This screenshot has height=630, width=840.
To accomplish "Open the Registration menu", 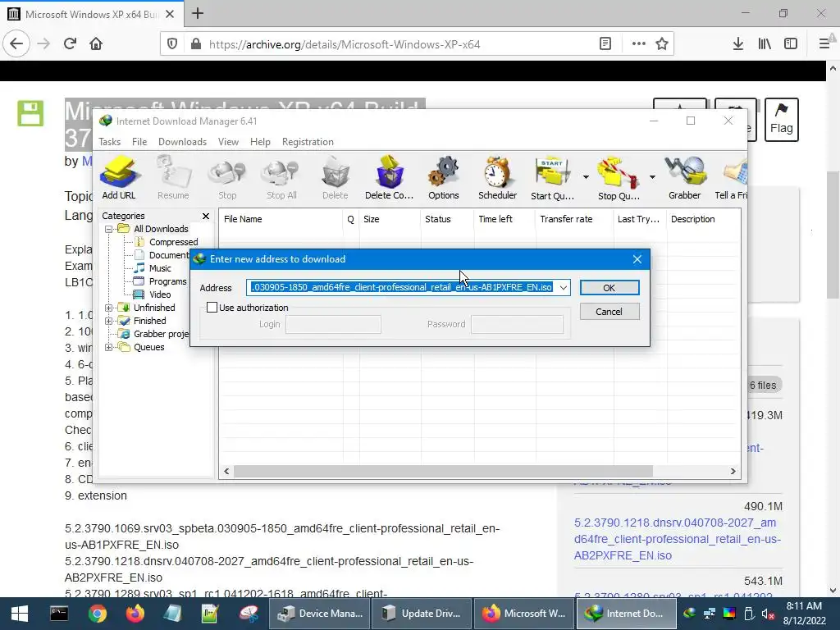I will 308,142.
